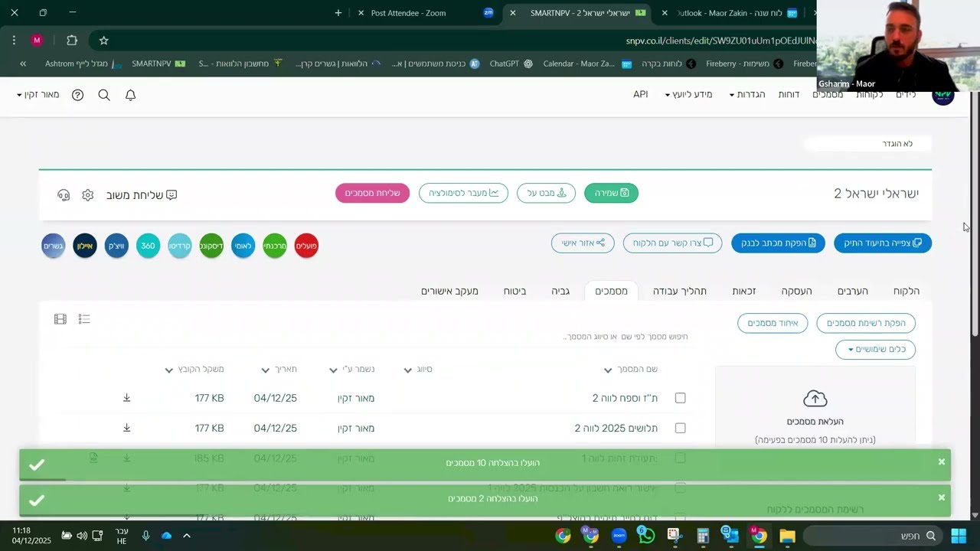
Task: Open Outlook from the taskbar
Action: [x=730, y=536]
